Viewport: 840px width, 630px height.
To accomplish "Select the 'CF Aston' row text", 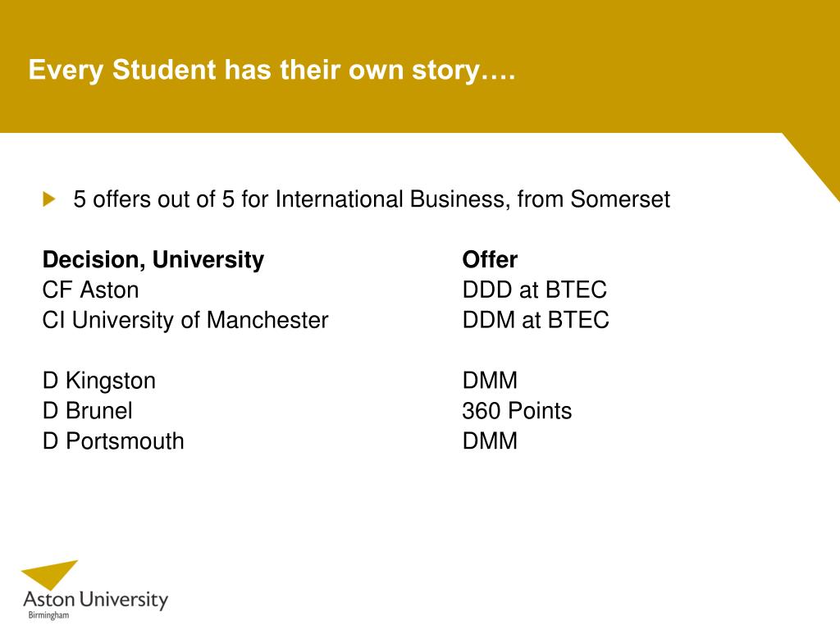I will click(x=90, y=290).
